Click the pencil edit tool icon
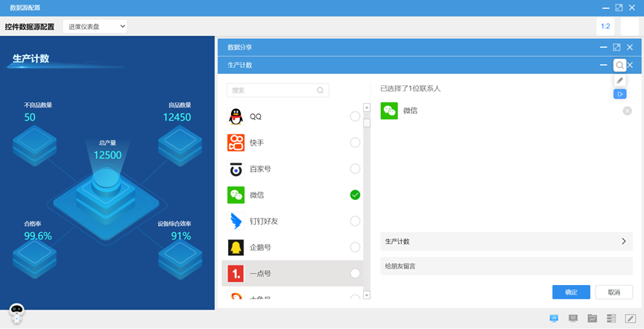 pyautogui.click(x=619, y=80)
